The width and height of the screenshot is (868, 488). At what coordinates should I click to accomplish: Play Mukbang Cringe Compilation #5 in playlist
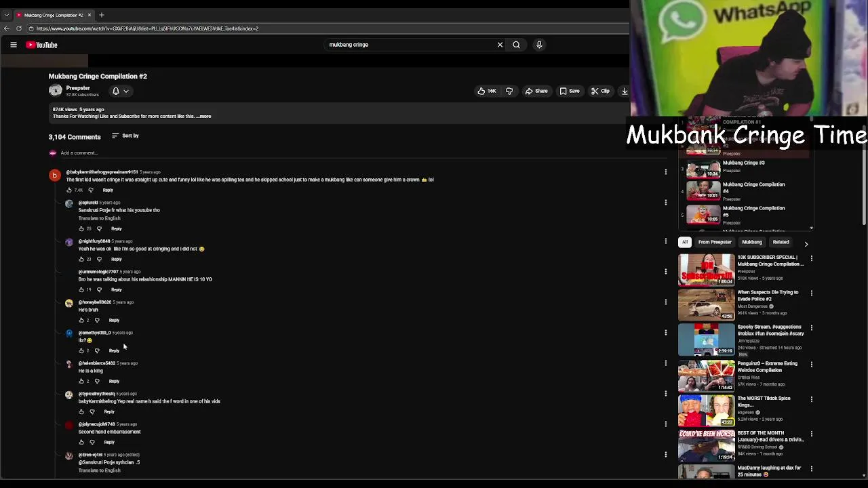(745, 214)
